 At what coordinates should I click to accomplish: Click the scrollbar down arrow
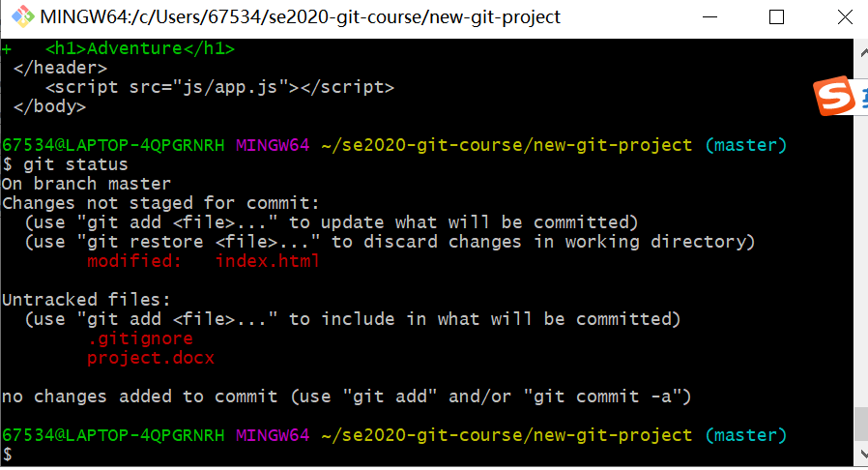coord(862,454)
